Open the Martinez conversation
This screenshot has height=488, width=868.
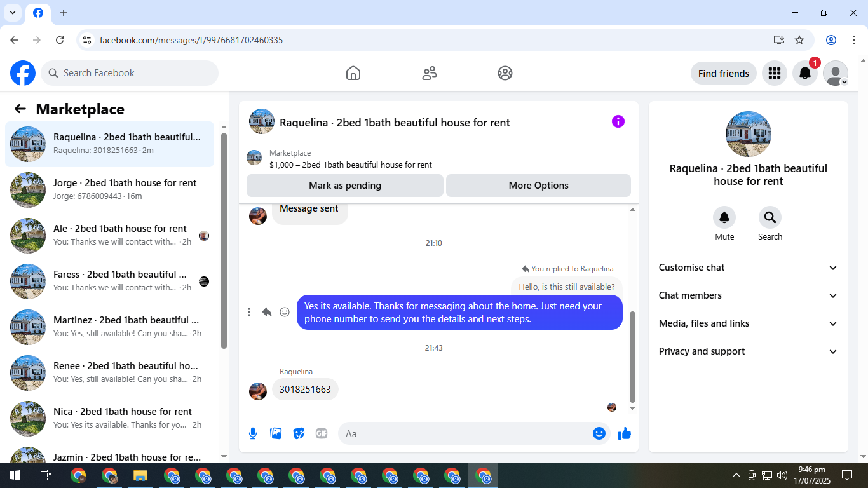click(110, 327)
